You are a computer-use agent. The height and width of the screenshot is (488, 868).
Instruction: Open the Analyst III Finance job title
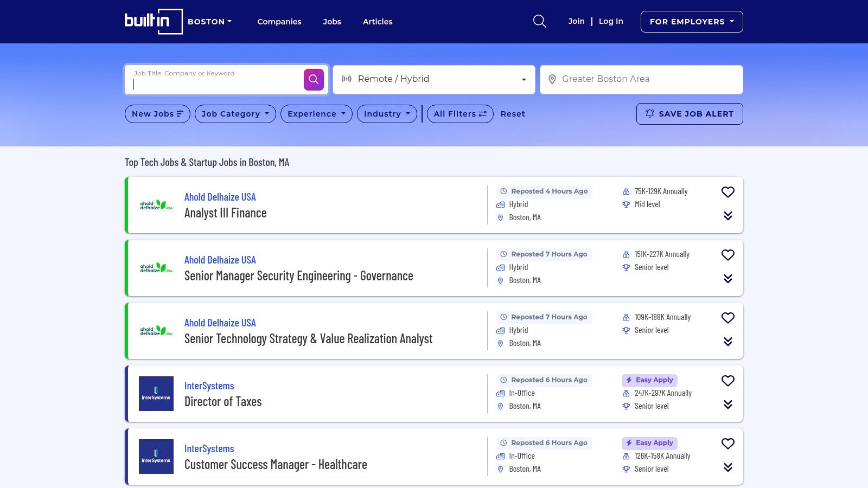pyautogui.click(x=225, y=213)
